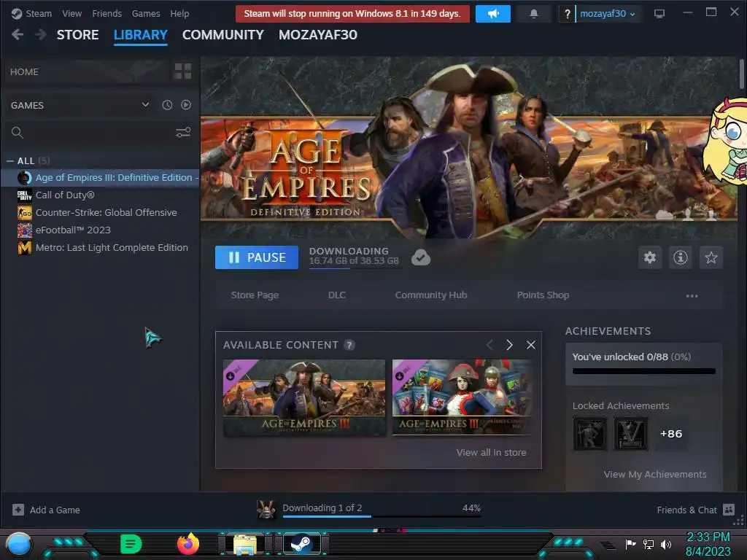Add game to favorites star
Image resolution: width=747 pixels, height=560 pixels.
tap(711, 257)
